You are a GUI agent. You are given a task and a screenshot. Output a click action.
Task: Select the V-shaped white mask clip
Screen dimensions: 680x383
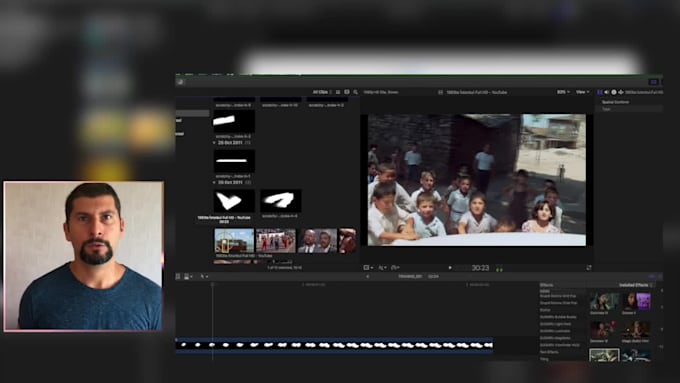(x=234, y=201)
